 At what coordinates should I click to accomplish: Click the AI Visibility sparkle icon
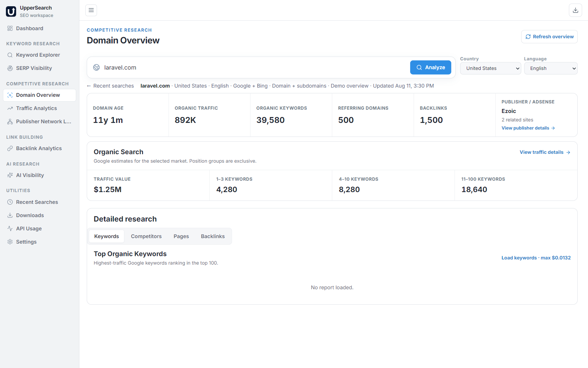(10, 175)
